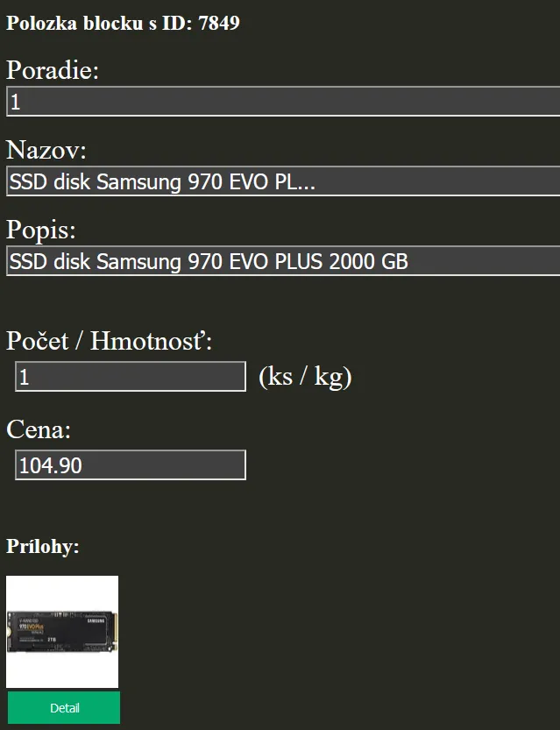
Task: Click the Samsung logo on the SSD picture
Action: tap(97, 619)
